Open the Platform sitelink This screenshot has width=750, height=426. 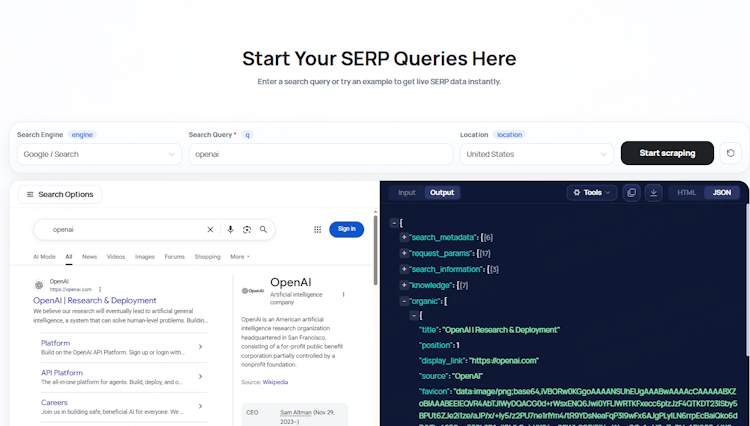click(x=55, y=343)
